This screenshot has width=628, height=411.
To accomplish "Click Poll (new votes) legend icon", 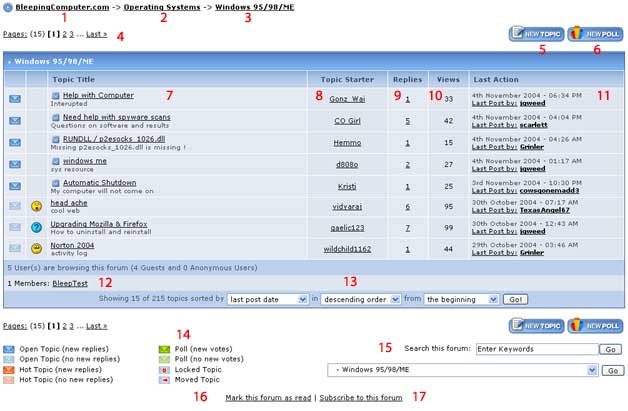I will coord(164,349).
